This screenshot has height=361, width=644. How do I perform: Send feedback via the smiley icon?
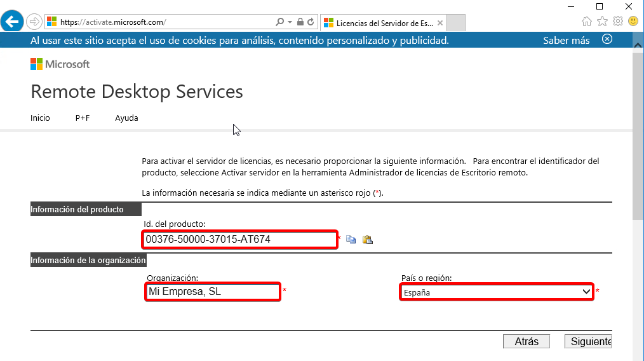click(x=633, y=21)
